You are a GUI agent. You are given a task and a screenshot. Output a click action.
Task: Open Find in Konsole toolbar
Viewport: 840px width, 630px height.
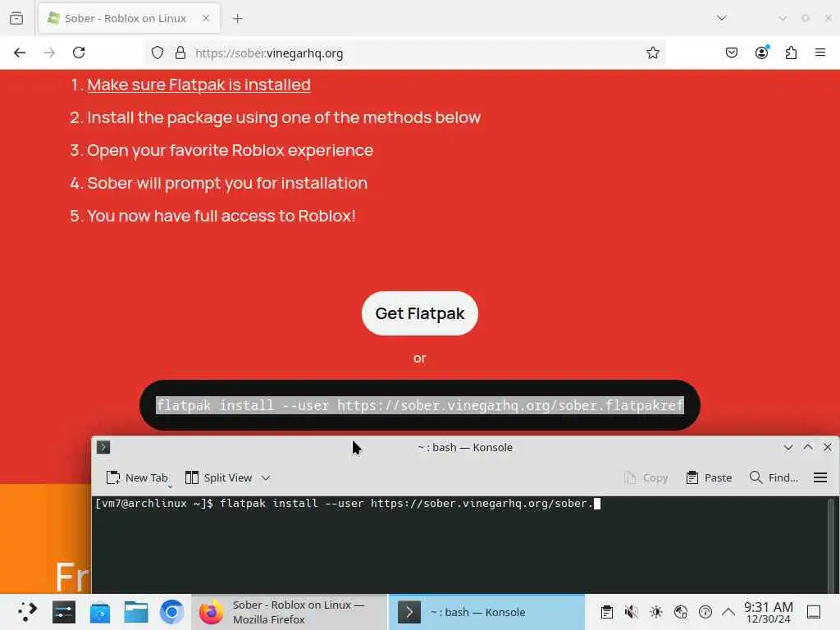pos(774,477)
